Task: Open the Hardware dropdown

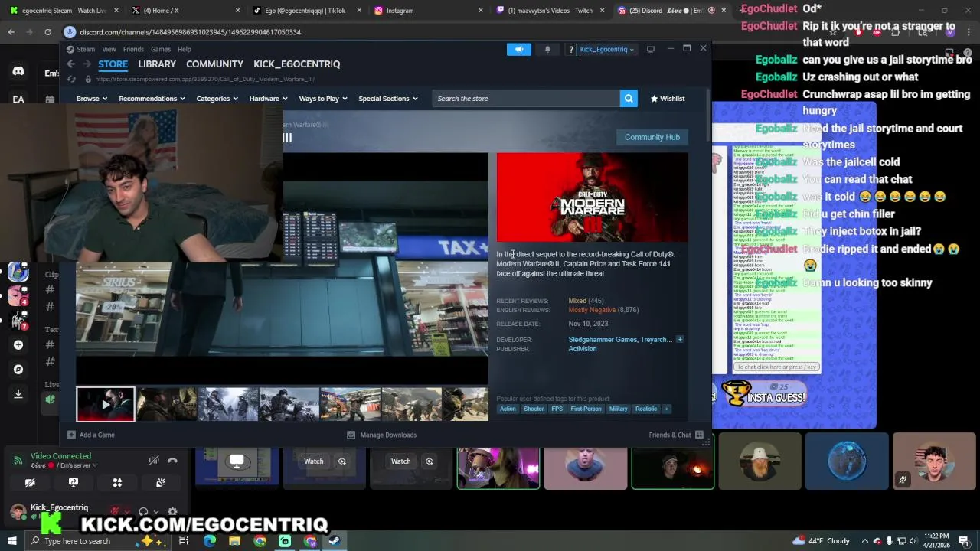Action: (268, 99)
